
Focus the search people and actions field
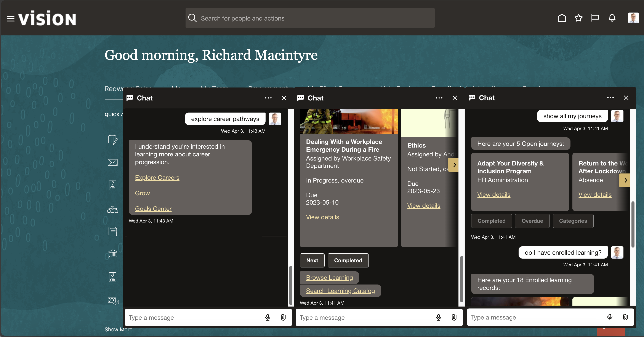(310, 18)
